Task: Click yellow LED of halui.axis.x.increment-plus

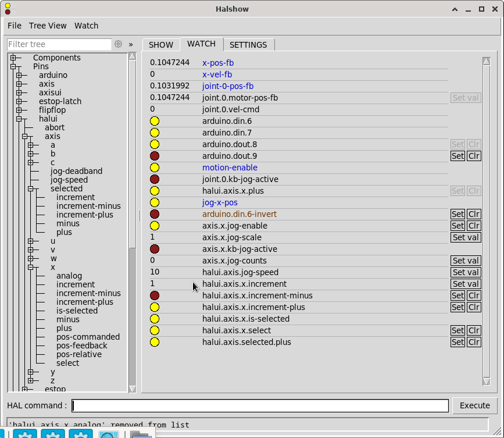Action: coord(155,307)
